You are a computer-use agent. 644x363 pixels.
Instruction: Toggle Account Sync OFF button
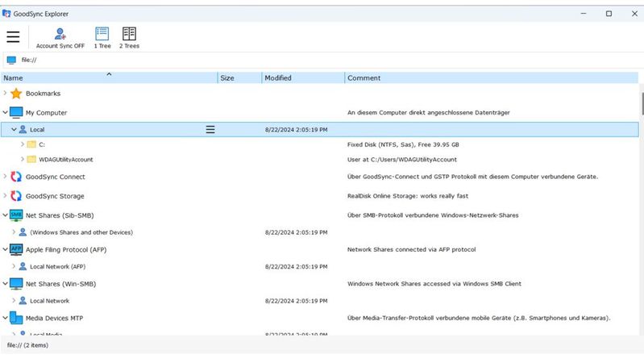pyautogui.click(x=60, y=37)
